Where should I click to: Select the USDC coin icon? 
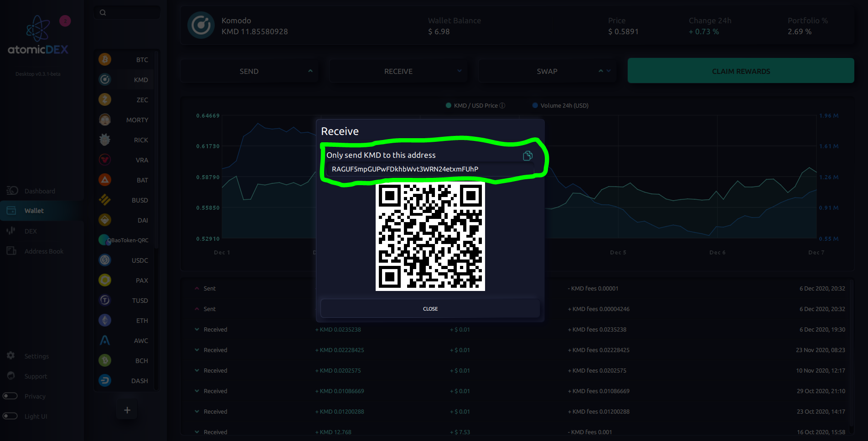tap(105, 260)
